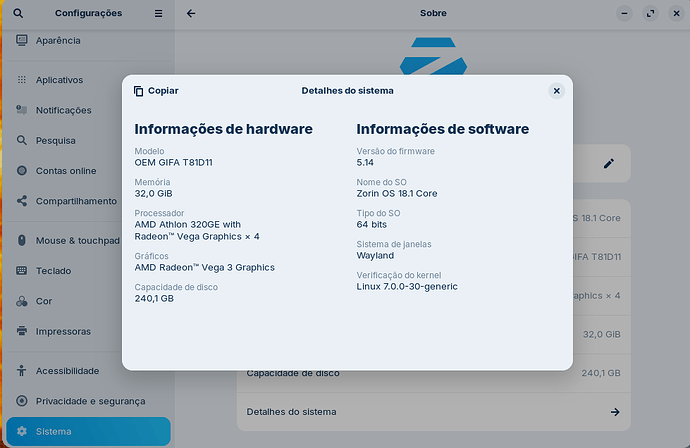Open Pesquisa settings in sidebar

[x=88, y=140]
